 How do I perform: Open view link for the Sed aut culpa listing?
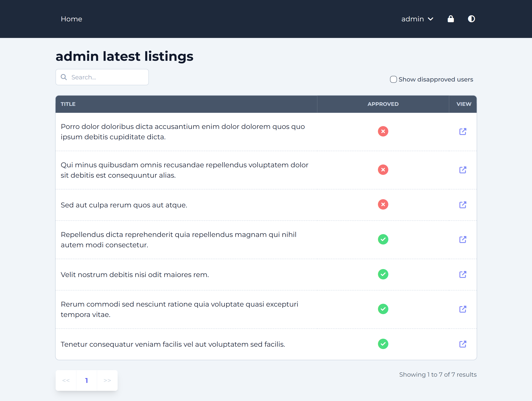point(463,205)
